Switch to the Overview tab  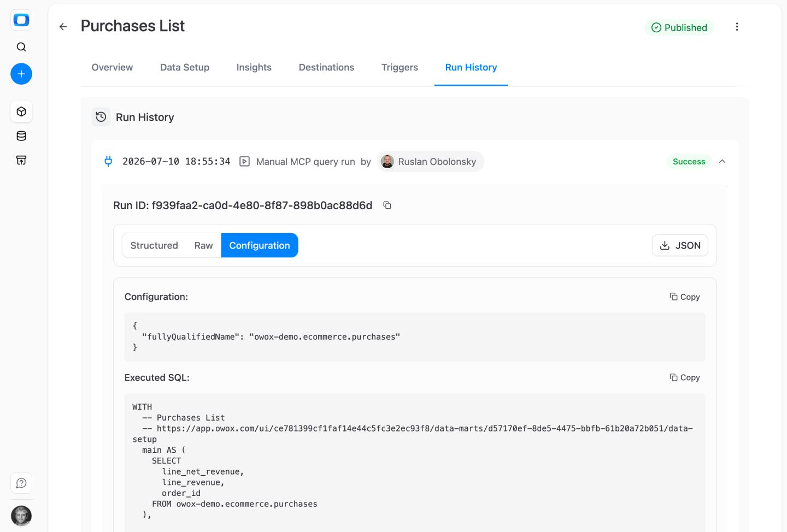coord(112,67)
